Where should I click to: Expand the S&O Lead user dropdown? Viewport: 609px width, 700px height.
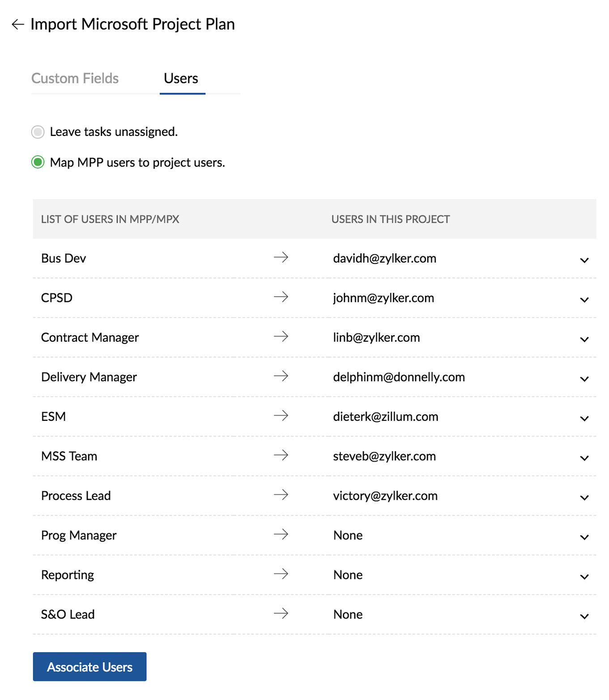pos(584,616)
